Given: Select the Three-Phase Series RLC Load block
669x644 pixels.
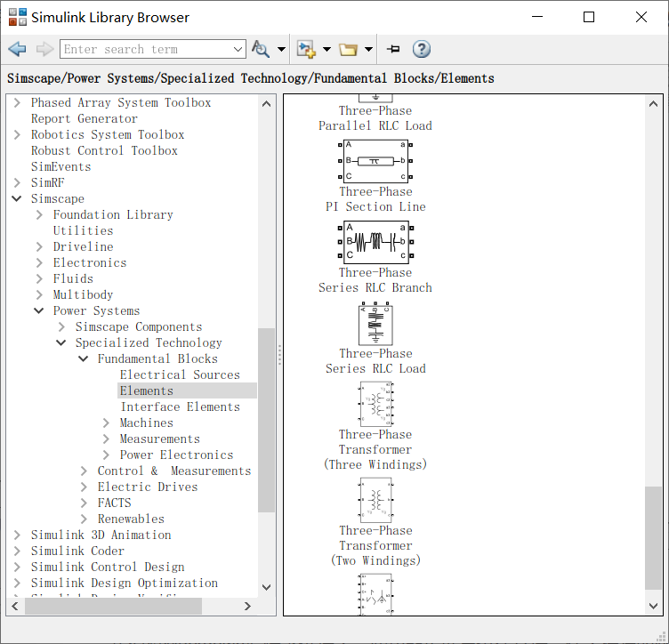Looking at the screenshot, I should click(375, 324).
